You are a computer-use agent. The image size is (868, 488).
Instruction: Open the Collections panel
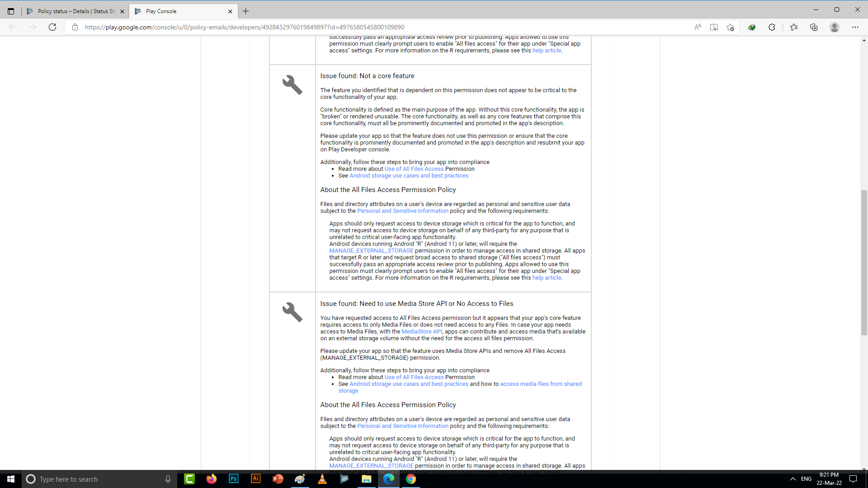coord(814,27)
